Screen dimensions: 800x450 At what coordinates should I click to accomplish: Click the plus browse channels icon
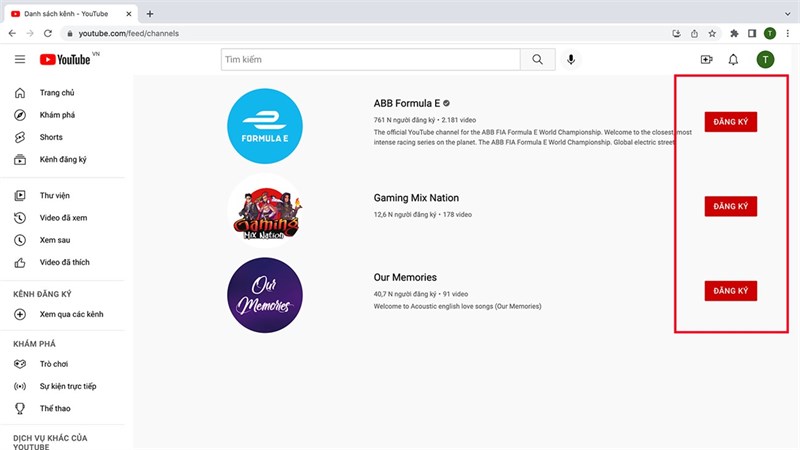pyautogui.click(x=20, y=314)
